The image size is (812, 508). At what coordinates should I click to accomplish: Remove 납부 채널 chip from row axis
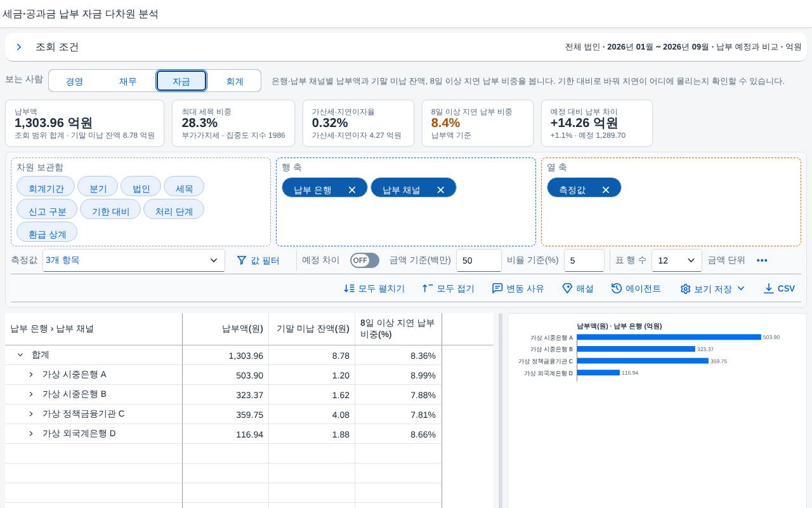[x=441, y=190]
